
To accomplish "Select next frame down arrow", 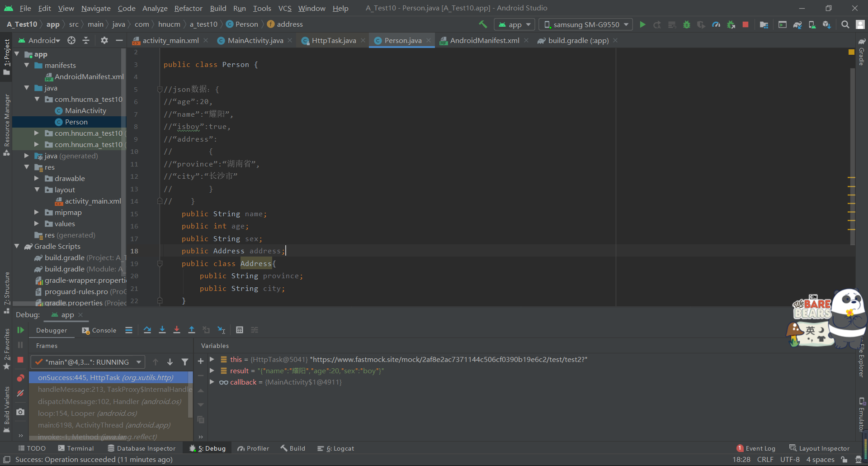I will [x=170, y=361].
